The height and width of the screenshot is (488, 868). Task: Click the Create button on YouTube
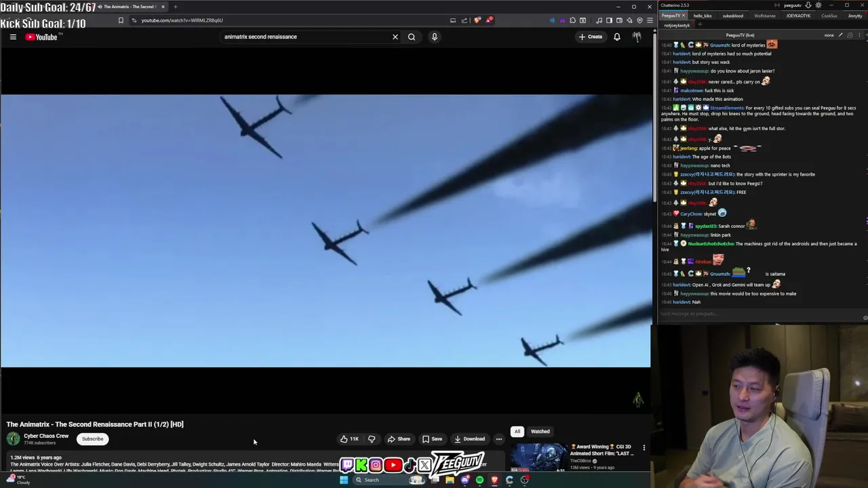pyautogui.click(x=591, y=37)
